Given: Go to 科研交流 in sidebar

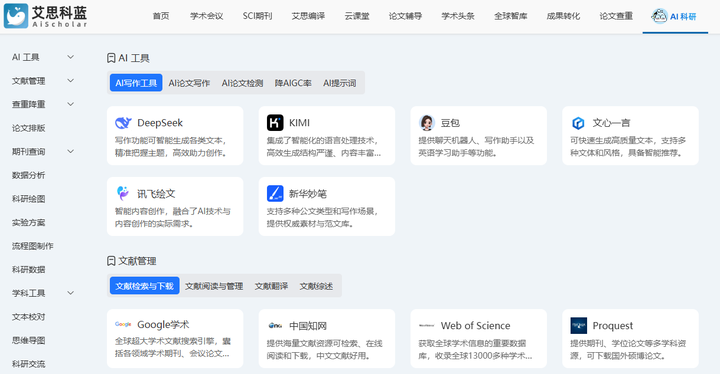Looking at the screenshot, I should (x=28, y=364).
